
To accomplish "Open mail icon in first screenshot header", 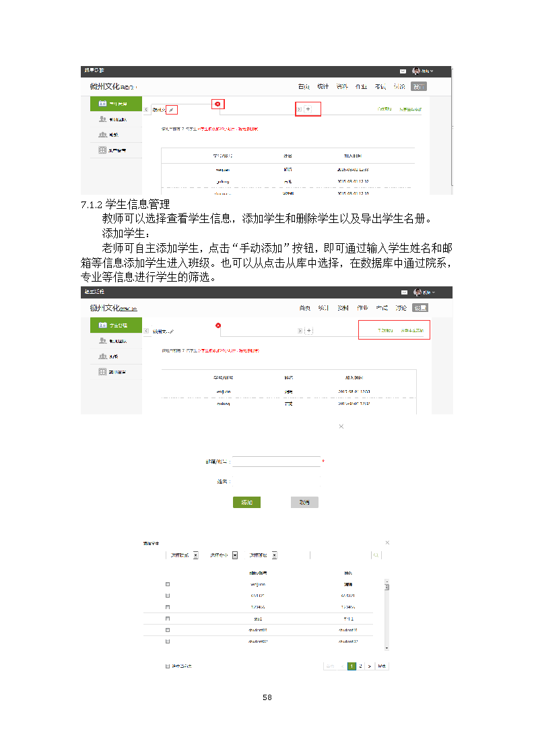I will tap(403, 71).
